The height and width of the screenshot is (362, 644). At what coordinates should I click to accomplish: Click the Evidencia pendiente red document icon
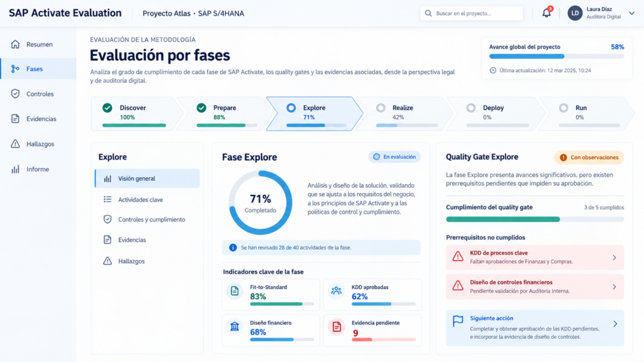(x=336, y=326)
